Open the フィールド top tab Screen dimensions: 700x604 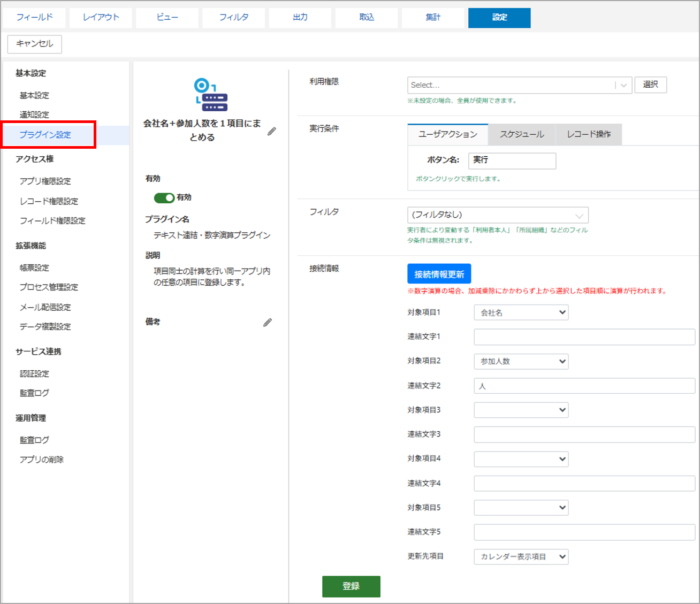click(x=35, y=18)
